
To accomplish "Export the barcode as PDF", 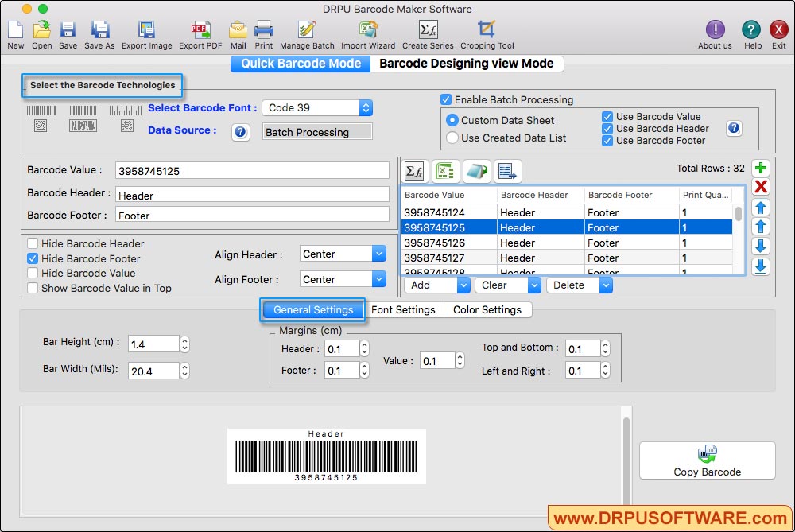I will [x=200, y=32].
